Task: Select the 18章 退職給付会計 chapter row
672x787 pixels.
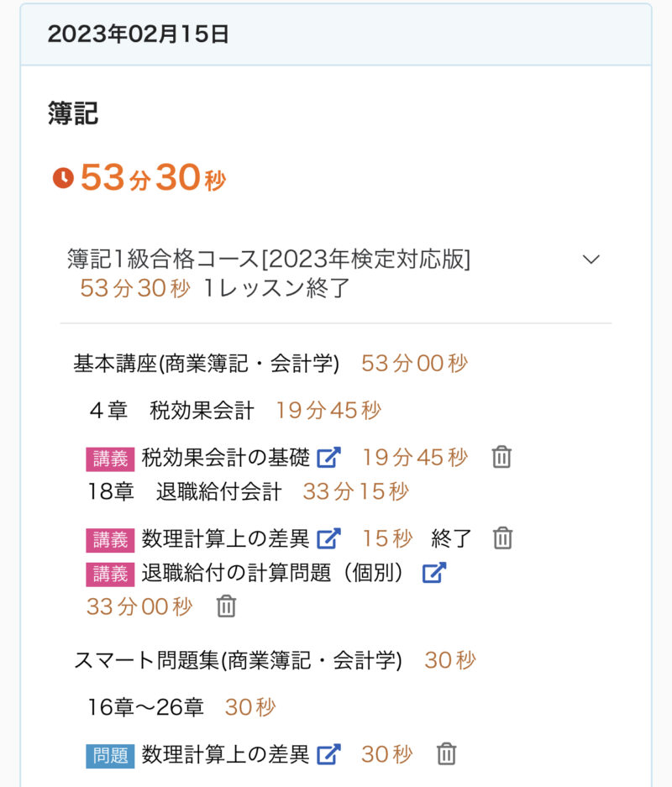Action: pyautogui.click(x=185, y=491)
